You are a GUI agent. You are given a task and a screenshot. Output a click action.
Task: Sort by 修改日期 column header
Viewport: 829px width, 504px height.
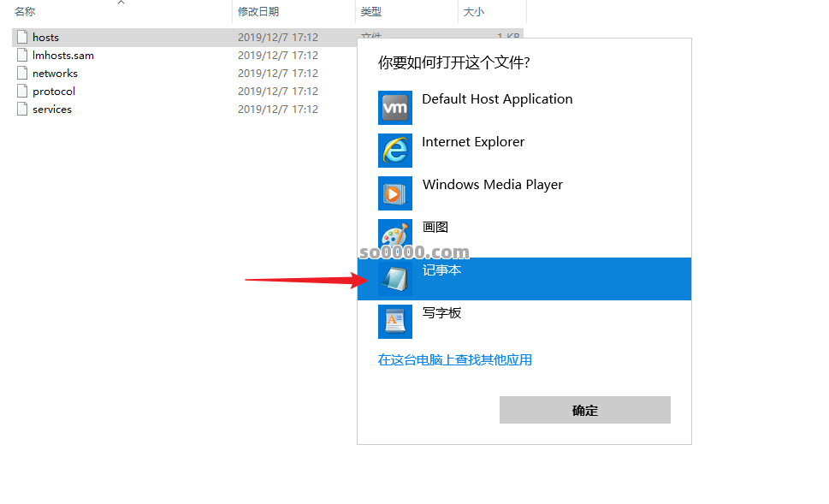[x=258, y=11]
